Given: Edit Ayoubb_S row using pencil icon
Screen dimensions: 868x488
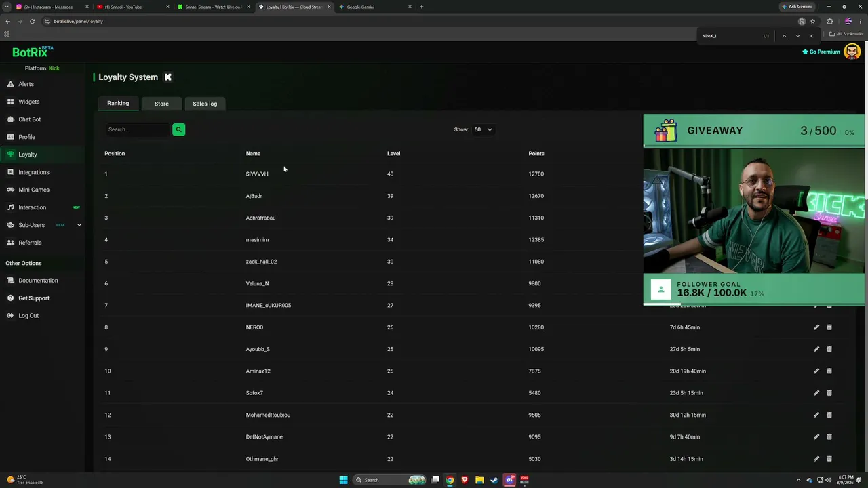Looking at the screenshot, I should [x=816, y=349].
